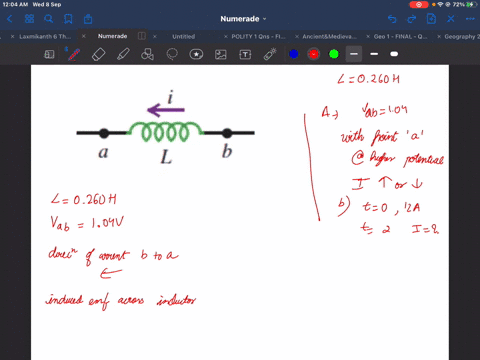The height and width of the screenshot is (360, 480).
Task: Close the Numerade tab
Action: tap(84, 36)
